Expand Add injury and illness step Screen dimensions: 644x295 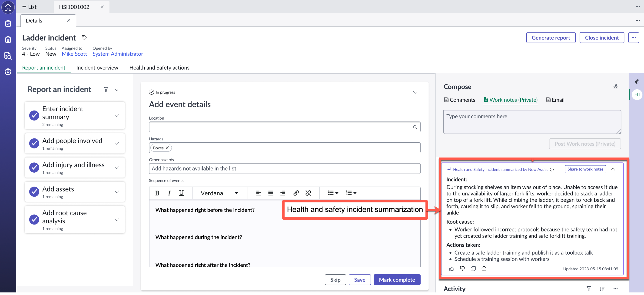click(x=117, y=168)
